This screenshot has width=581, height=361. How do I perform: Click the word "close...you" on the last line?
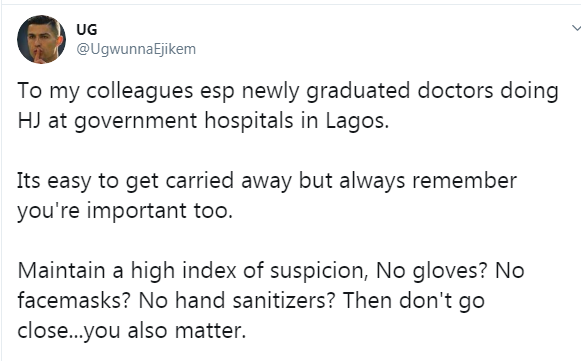click(69, 331)
